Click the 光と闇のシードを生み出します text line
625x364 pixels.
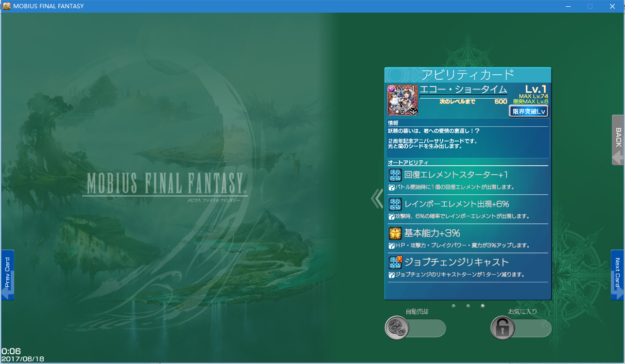click(425, 146)
